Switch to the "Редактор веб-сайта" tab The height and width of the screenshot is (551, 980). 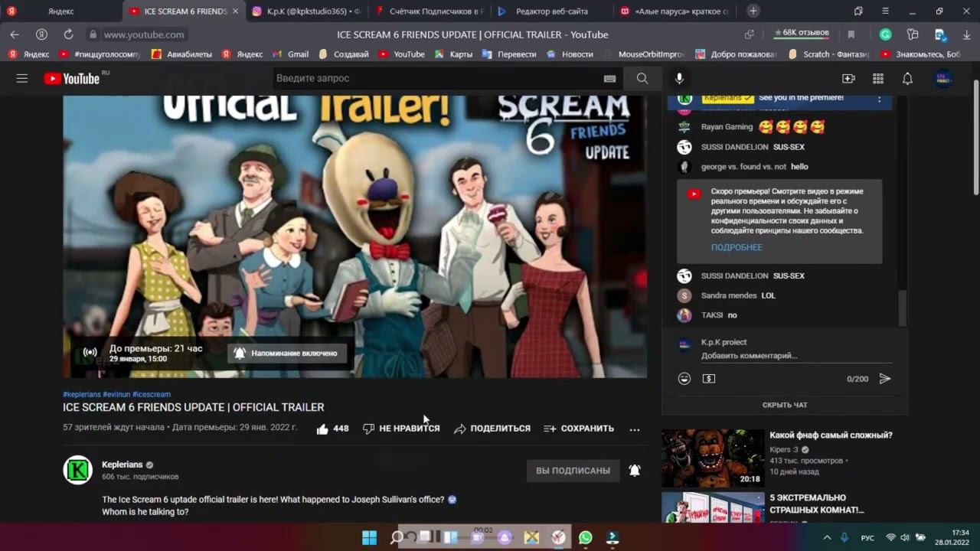tap(551, 11)
